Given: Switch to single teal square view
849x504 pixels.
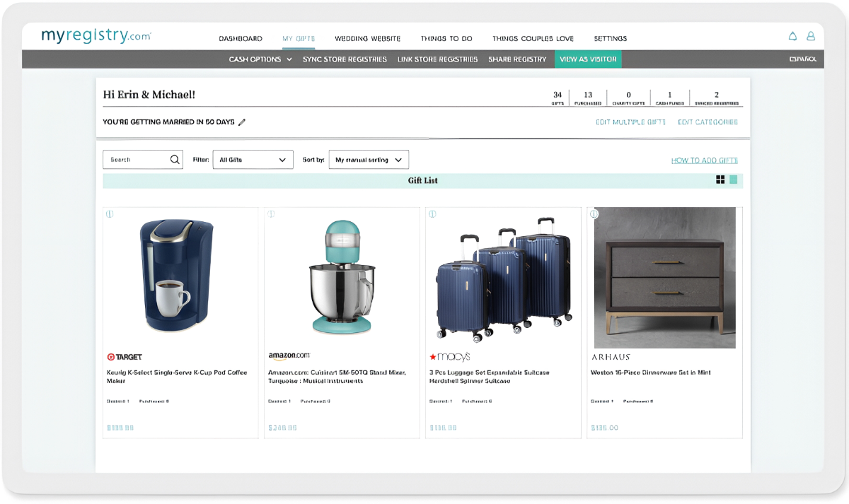Looking at the screenshot, I should pyautogui.click(x=734, y=180).
